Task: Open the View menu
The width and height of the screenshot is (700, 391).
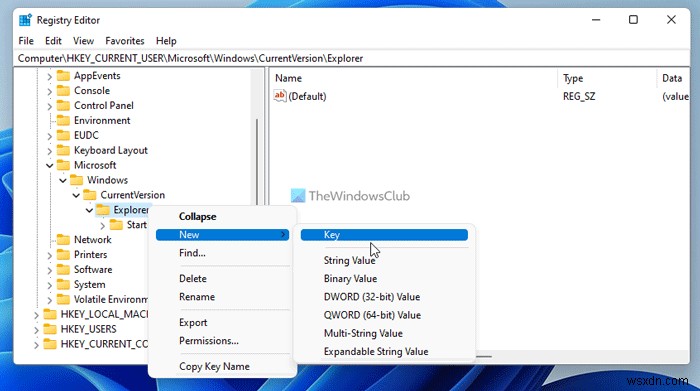Action: pos(83,41)
